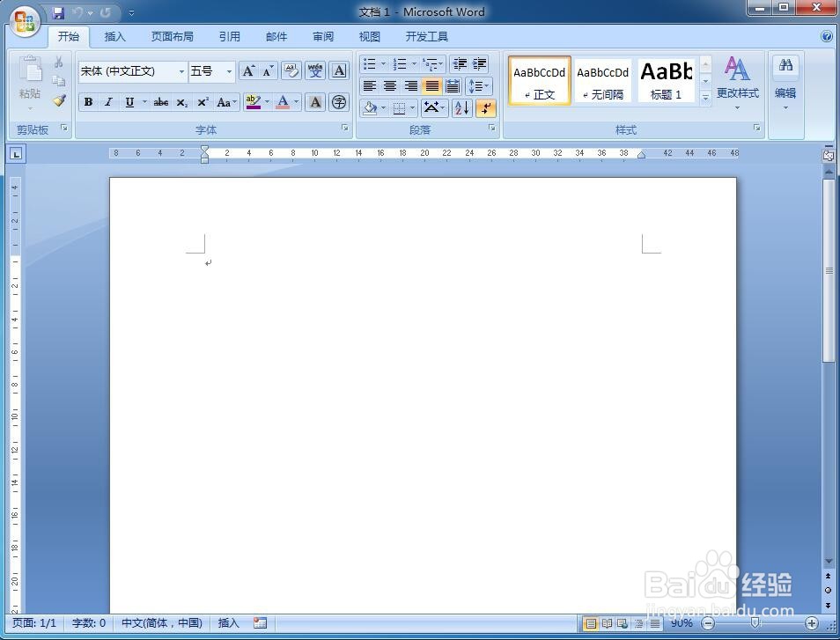
Task: Select the Format Painter brush
Action: 59,100
